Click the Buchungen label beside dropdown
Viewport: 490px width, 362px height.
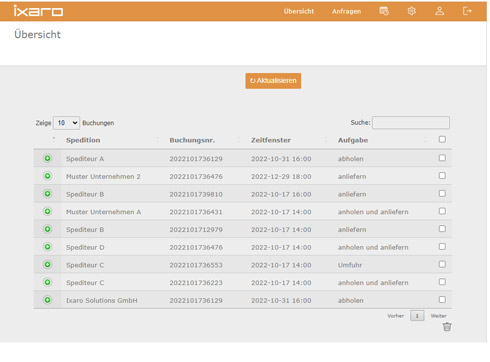click(98, 123)
